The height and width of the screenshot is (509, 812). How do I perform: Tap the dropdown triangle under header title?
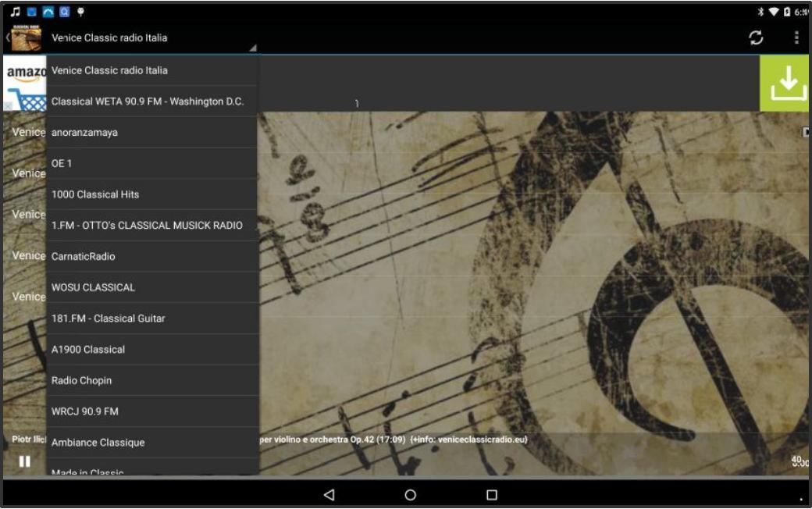click(x=253, y=48)
